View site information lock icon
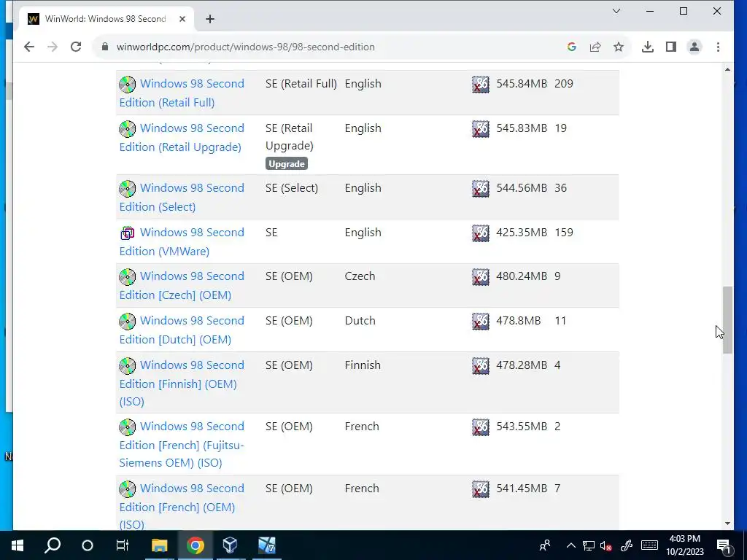The height and width of the screenshot is (560, 747). [x=105, y=47]
